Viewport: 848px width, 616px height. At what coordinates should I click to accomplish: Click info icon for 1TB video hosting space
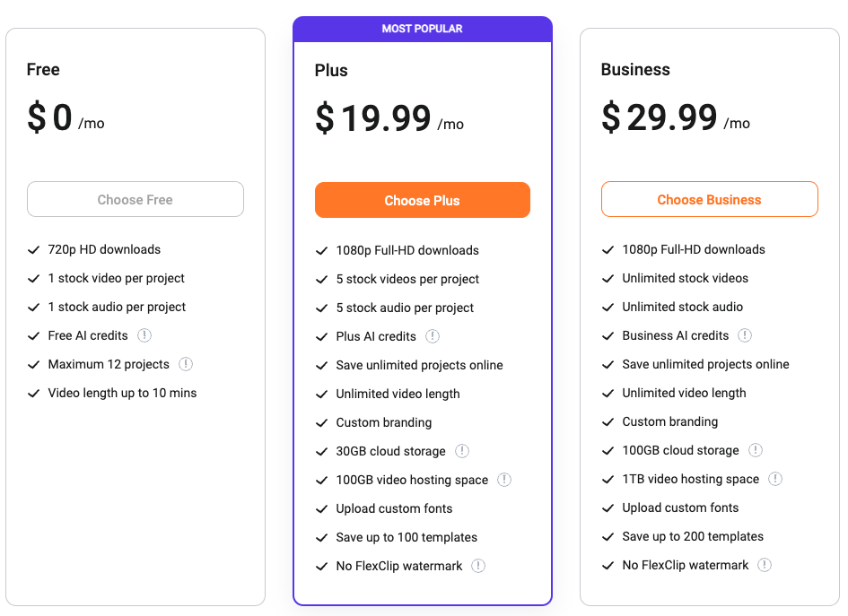(x=775, y=479)
